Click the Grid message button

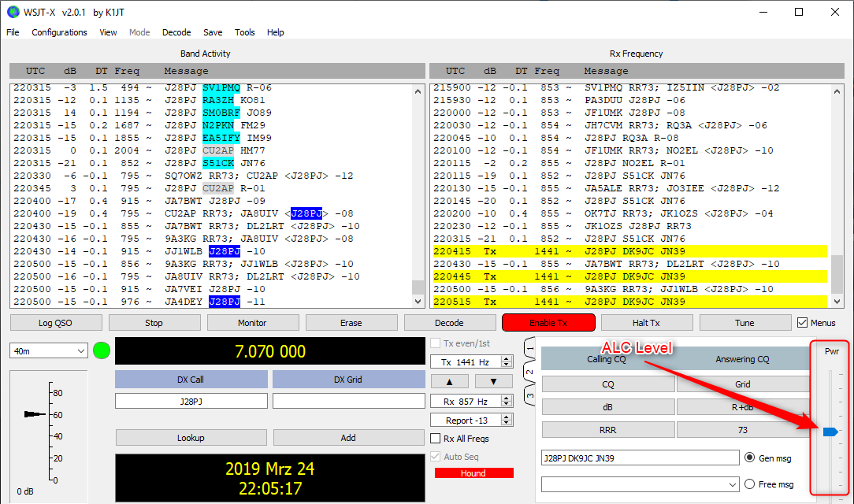coord(743,384)
